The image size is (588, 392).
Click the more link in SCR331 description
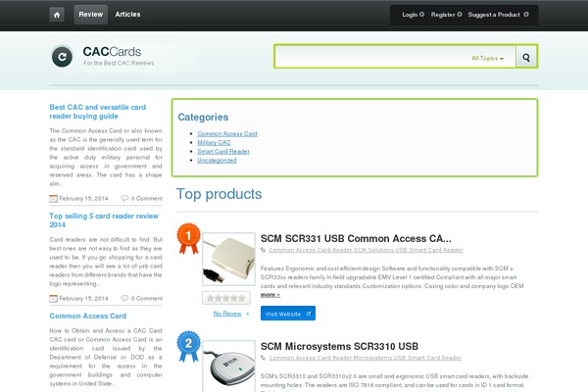tap(270, 295)
